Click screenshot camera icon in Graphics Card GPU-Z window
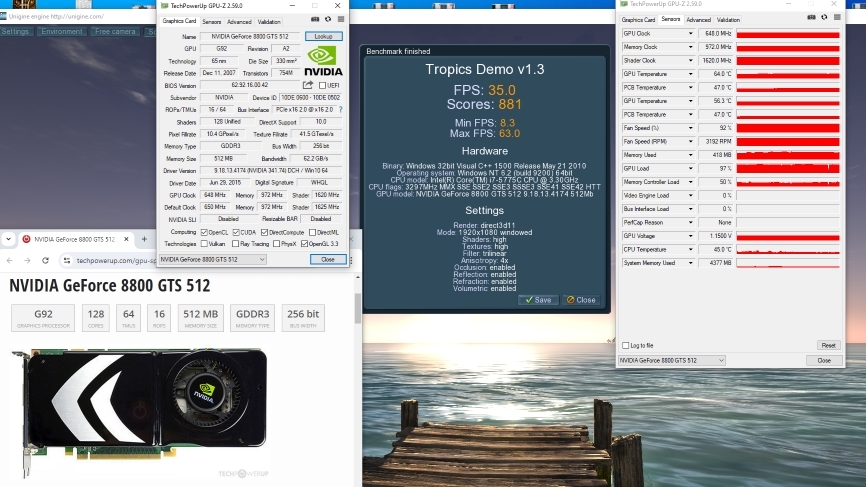 point(315,19)
